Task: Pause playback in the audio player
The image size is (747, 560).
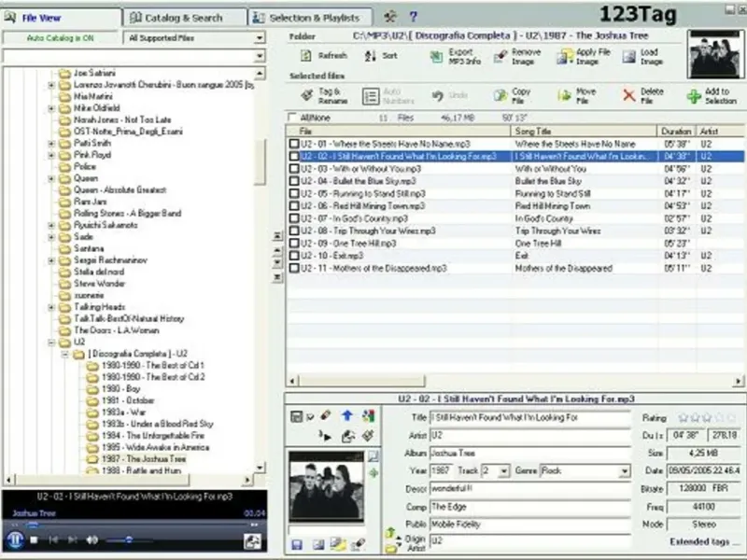Action: pos(15,539)
